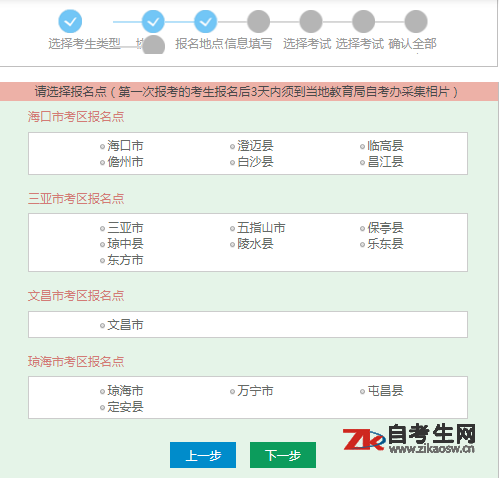
Task: Choose 保亭县 registration point
Action: point(362,229)
